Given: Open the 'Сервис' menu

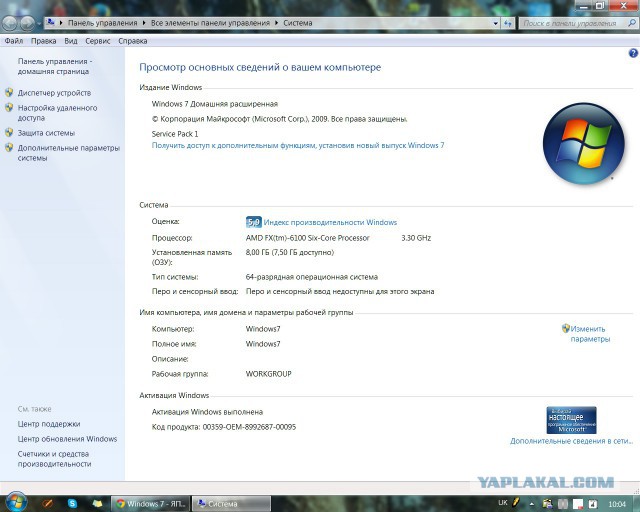Looking at the screenshot, I should click(x=98, y=41).
